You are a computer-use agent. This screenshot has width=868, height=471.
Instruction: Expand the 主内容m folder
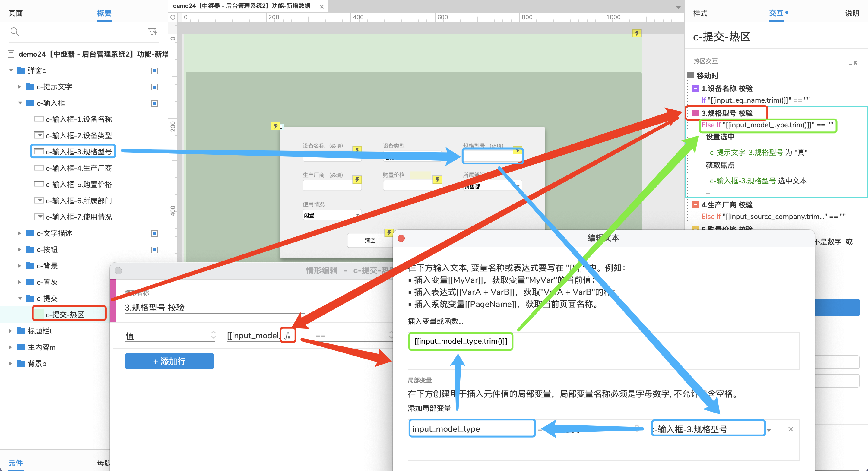tap(11, 347)
